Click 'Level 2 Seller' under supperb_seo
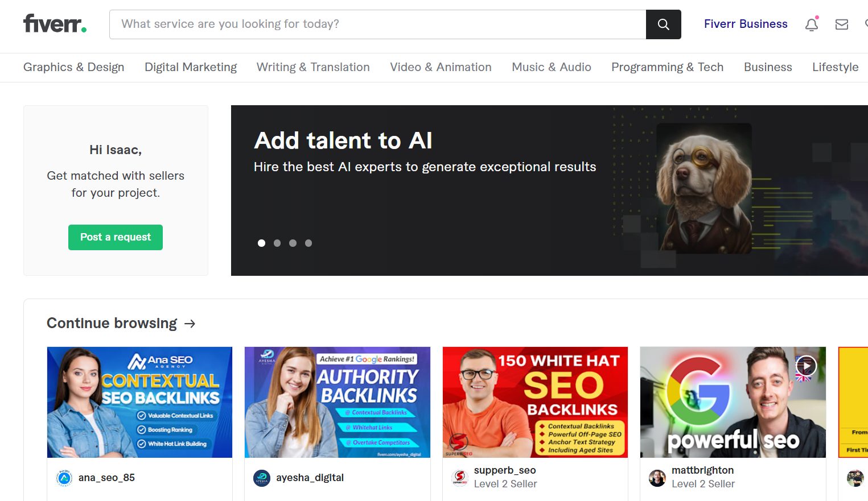 point(505,484)
